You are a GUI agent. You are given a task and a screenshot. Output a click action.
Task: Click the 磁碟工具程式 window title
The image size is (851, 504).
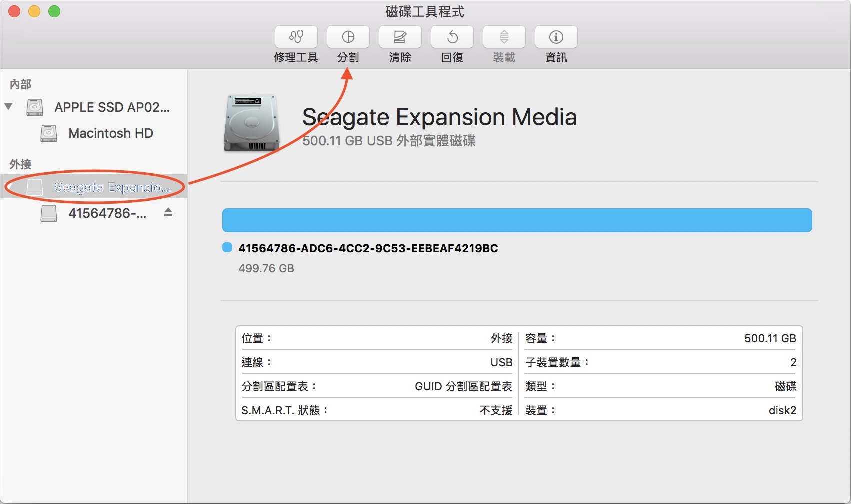[x=425, y=11]
